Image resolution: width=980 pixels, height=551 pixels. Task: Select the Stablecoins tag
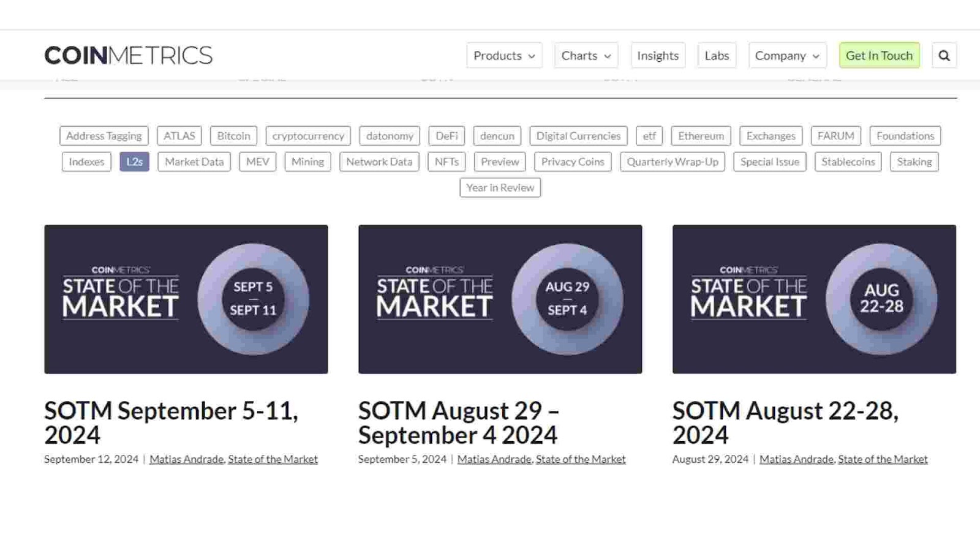[x=848, y=162]
